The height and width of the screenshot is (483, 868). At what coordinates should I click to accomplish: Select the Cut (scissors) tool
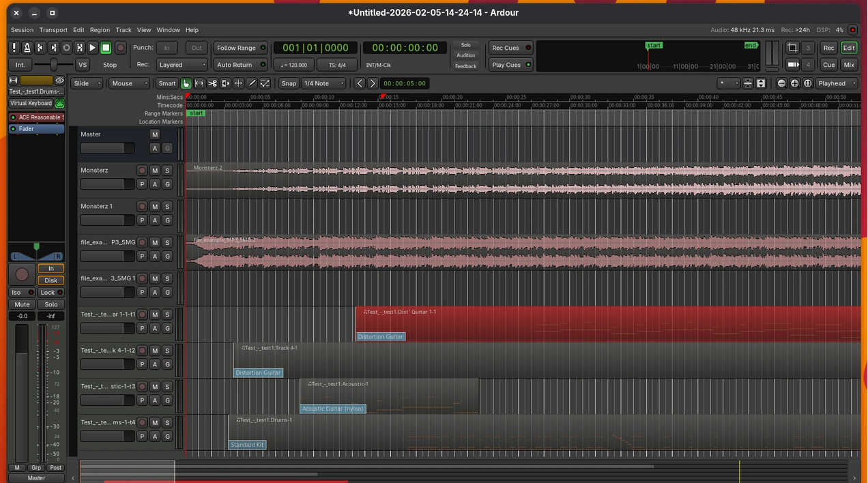pyautogui.click(x=212, y=83)
